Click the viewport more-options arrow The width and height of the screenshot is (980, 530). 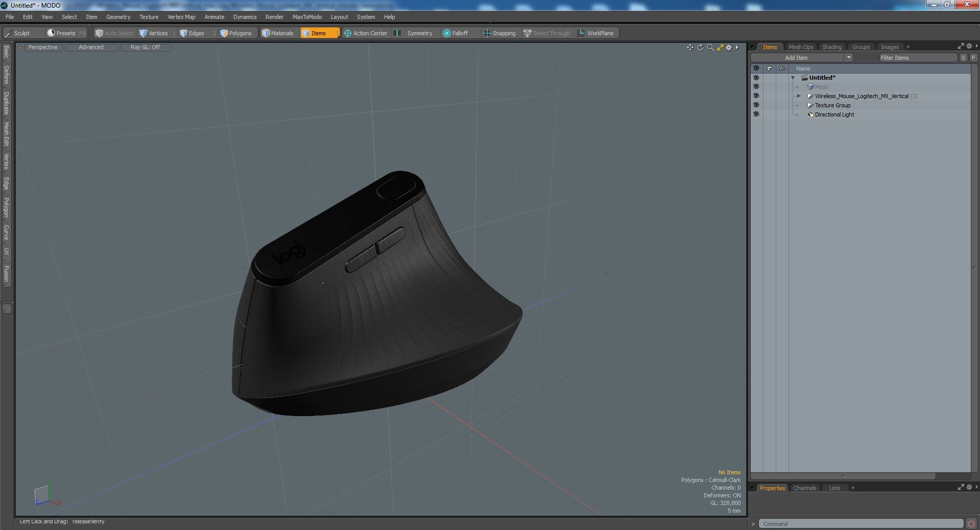[x=737, y=48]
